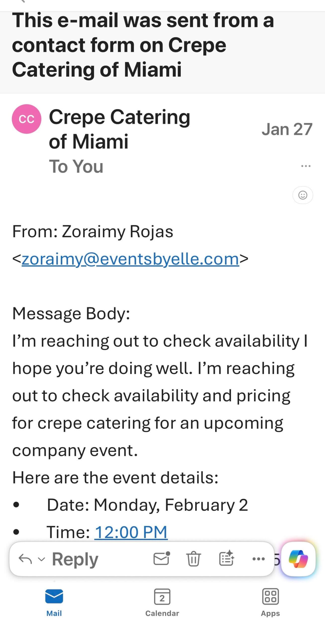325x644 pixels.
Task: Tap the Reply text field
Action: pos(75,559)
